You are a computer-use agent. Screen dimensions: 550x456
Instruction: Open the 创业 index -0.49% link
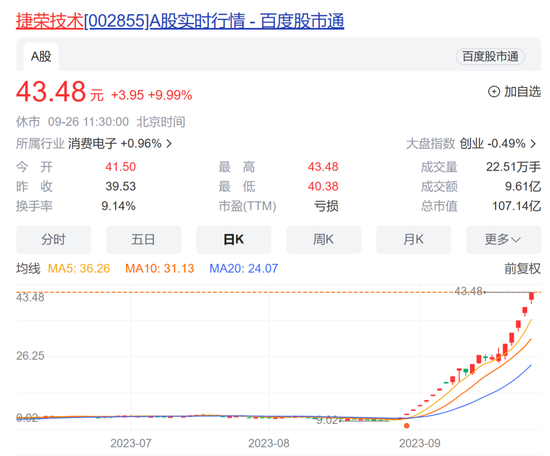click(x=492, y=143)
